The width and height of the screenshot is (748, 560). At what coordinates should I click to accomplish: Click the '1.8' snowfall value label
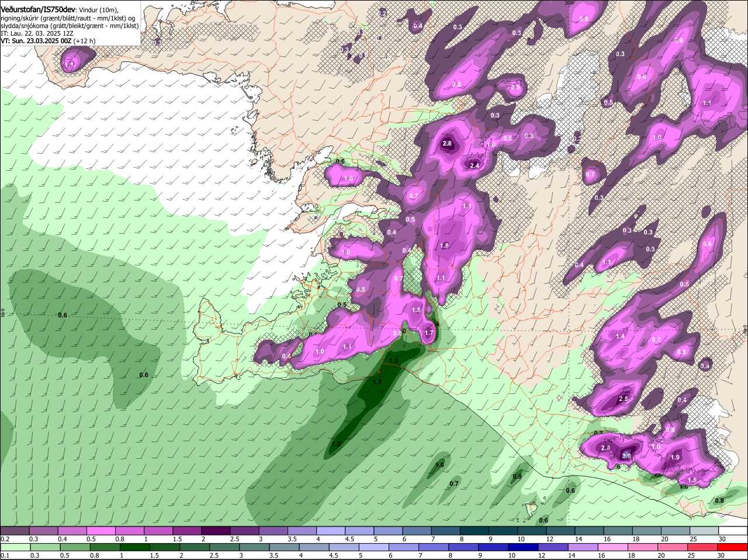(444, 246)
